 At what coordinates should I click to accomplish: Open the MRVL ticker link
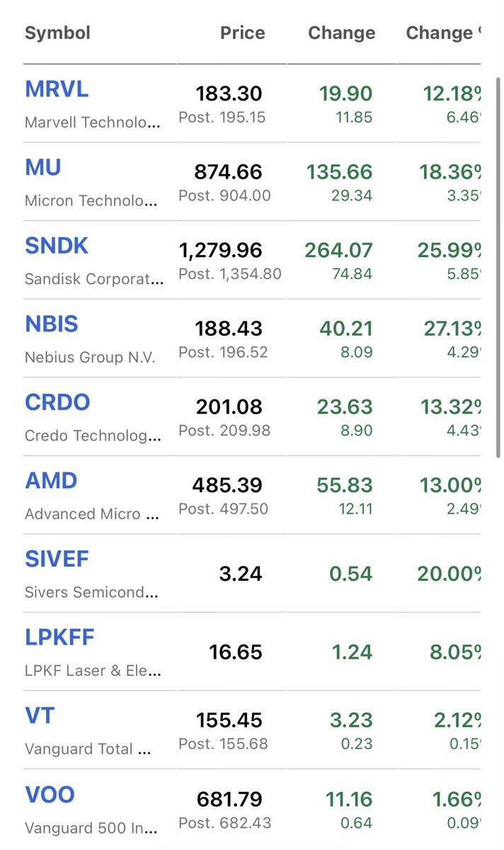(57, 90)
